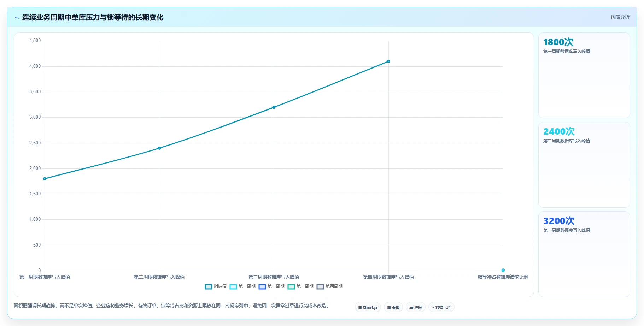This screenshot has height=326, width=644.
Task: Click the y-axis value 2,500
Action: (x=35, y=143)
